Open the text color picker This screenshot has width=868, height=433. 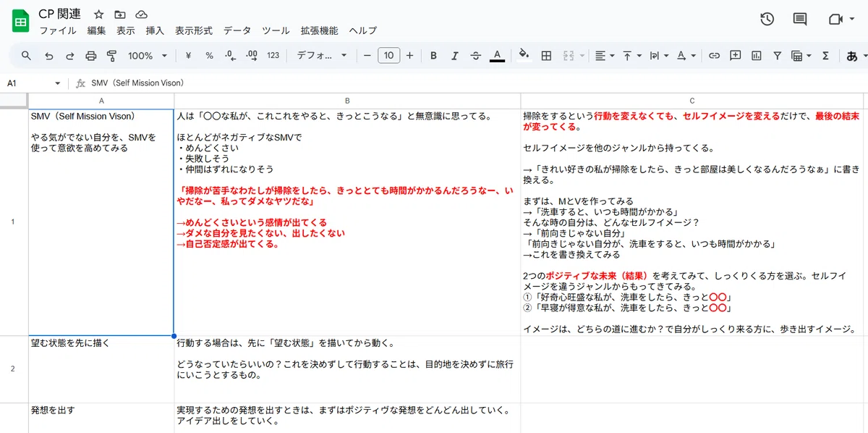pyautogui.click(x=497, y=56)
